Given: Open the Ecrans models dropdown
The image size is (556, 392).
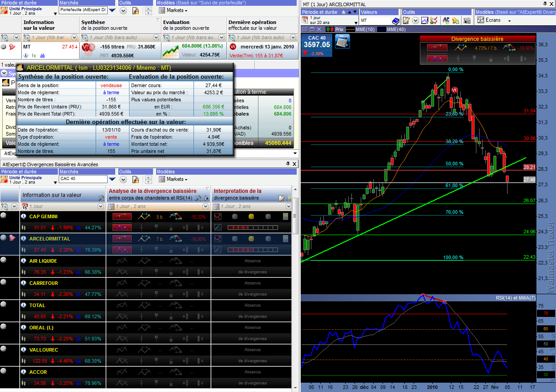Looking at the screenshot, I should click(x=494, y=20).
